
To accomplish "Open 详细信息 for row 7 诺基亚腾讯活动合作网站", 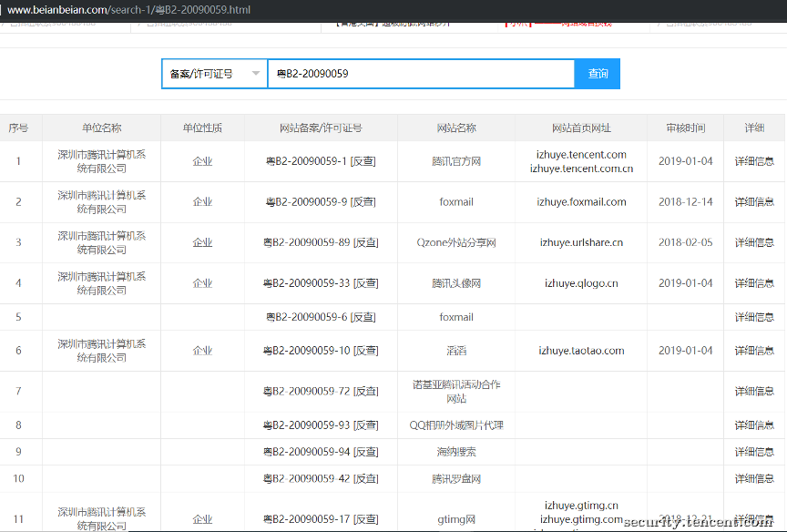I will click(x=754, y=391).
